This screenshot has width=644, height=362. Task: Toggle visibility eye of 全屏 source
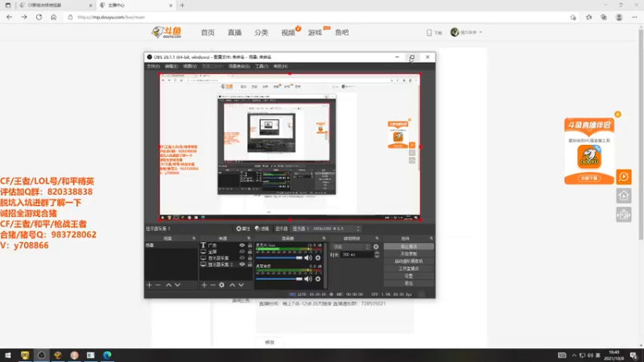click(x=242, y=252)
